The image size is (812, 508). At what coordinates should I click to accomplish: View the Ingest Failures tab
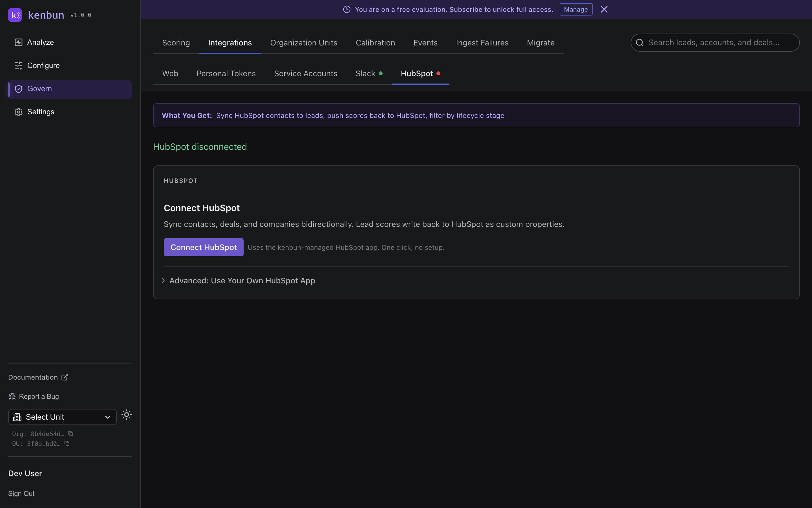(x=482, y=43)
